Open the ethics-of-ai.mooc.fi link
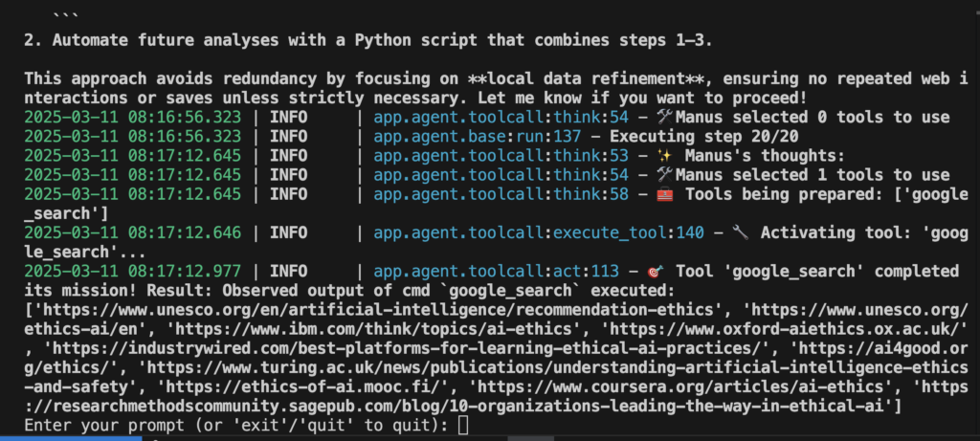Viewport: 980px width, 441px height. pos(307,387)
